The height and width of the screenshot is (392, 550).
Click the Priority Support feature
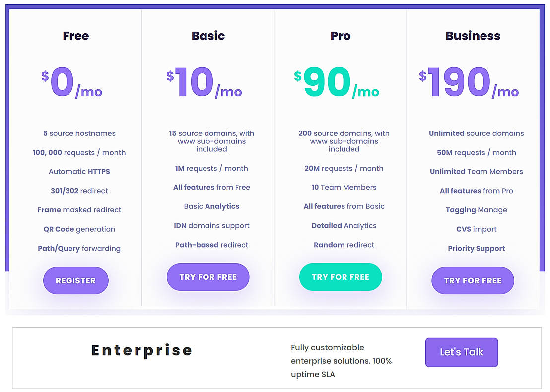tap(477, 249)
